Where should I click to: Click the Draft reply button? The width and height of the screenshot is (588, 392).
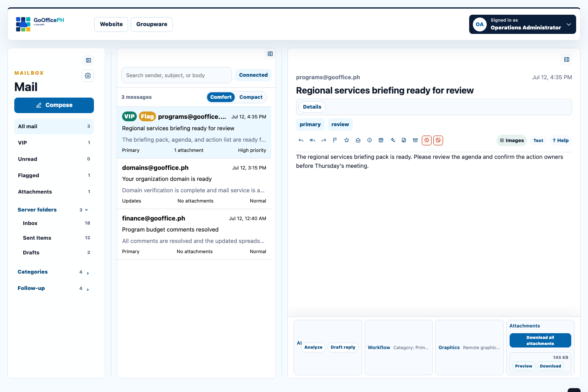click(343, 347)
